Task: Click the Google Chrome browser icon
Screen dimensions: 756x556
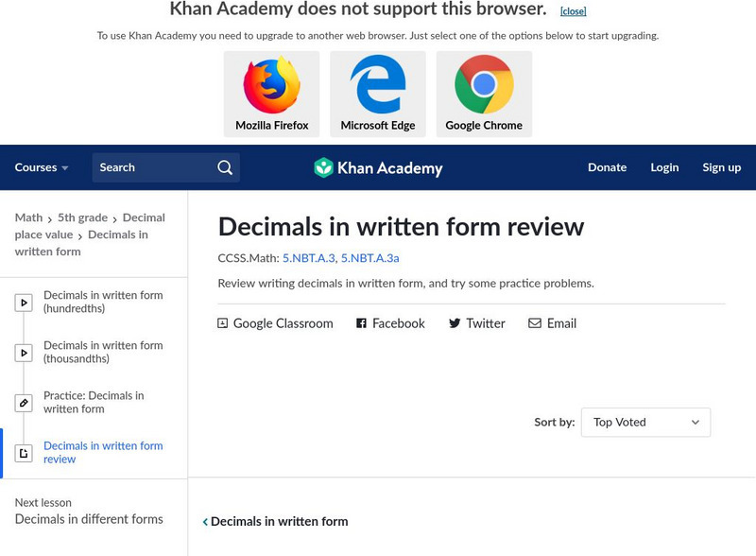Action: (x=484, y=85)
